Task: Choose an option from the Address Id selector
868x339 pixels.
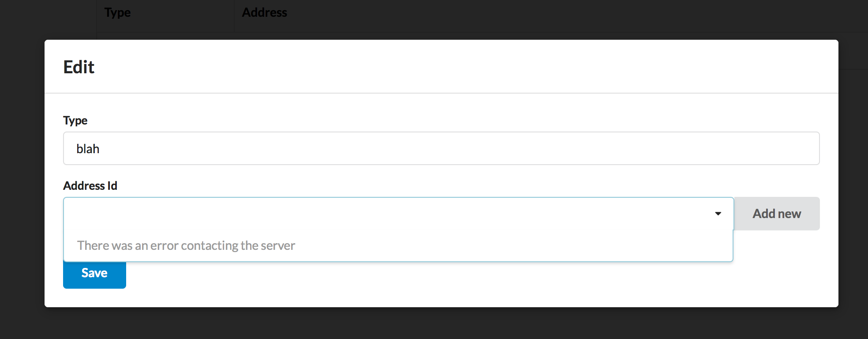Action: [353, 213]
